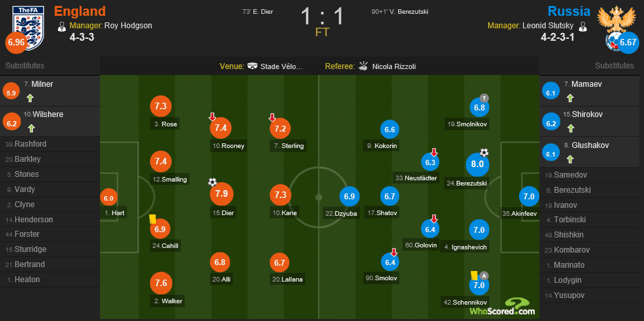Click the Russia team name heading

(x=569, y=11)
